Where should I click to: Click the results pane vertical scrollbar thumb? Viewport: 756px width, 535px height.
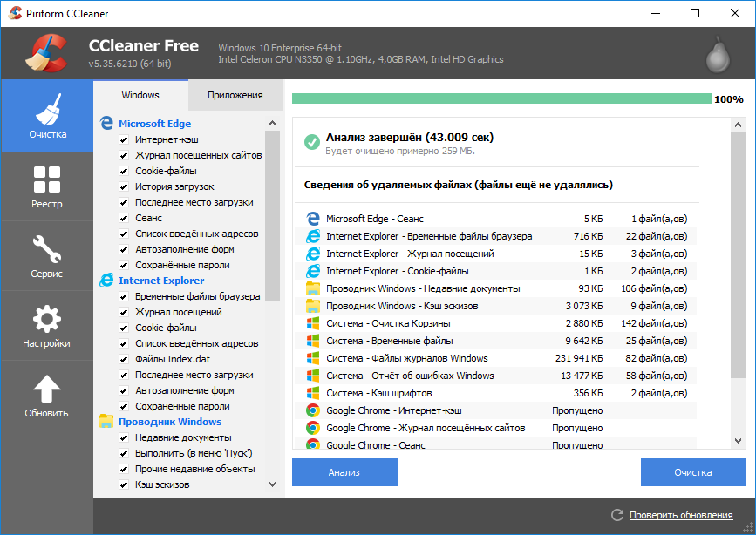tap(739, 255)
